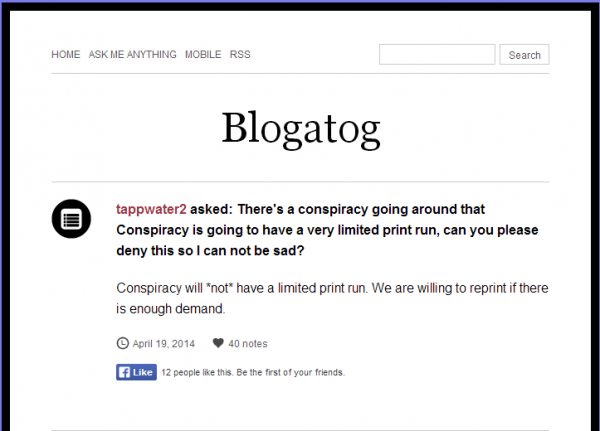
Task: Open the RSS feed link
Action: pyautogui.click(x=240, y=54)
